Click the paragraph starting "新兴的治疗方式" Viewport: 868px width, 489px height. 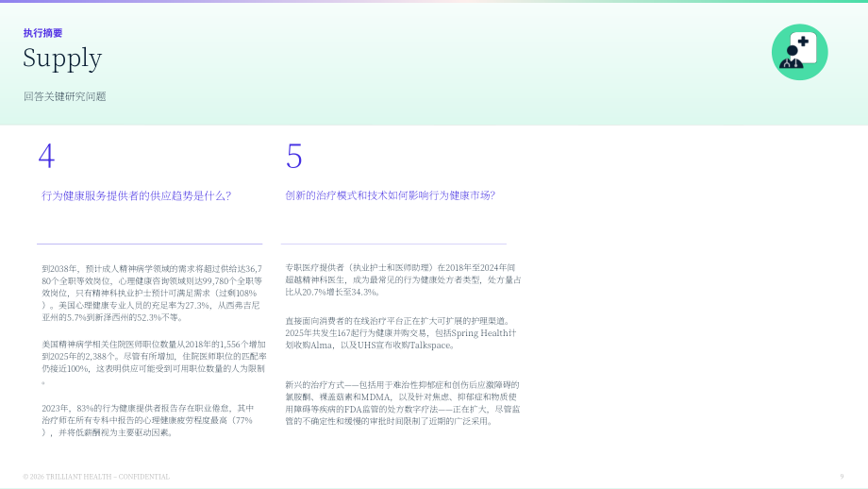(403, 403)
